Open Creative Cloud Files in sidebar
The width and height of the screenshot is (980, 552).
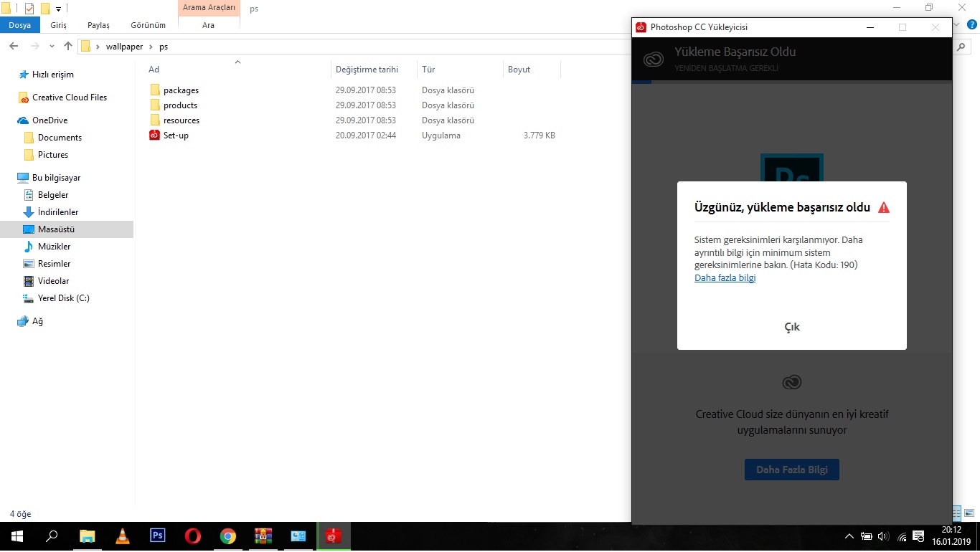coord(69,97)
